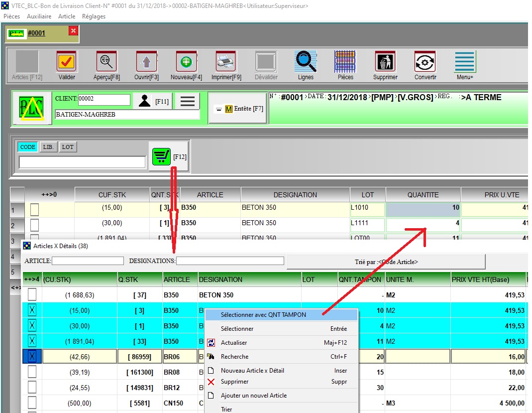532x413 pixels.
Task: Open the Menu+ toolbar dropdown
Action: [465, 62]
